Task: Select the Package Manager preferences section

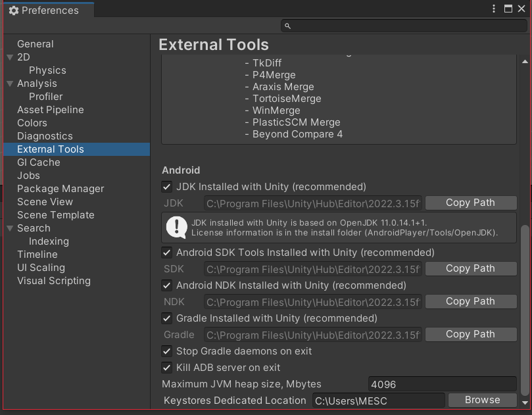Action: click(x=60, y=189)
